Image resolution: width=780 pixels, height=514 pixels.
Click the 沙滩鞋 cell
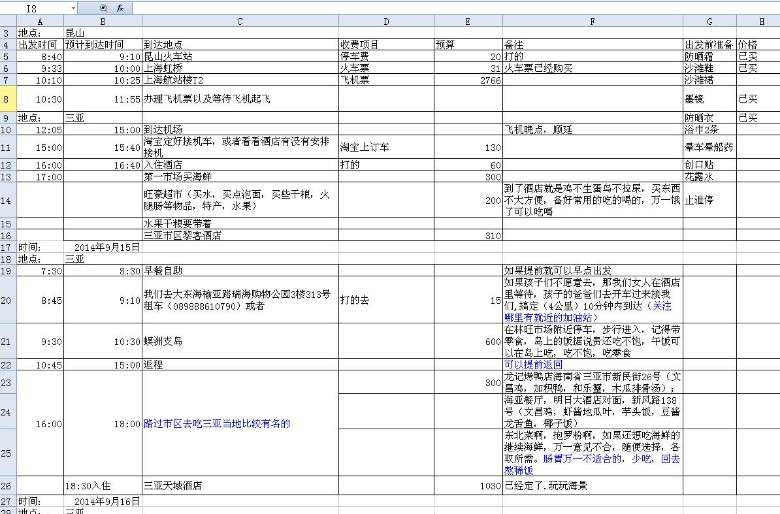coord(709,68)
